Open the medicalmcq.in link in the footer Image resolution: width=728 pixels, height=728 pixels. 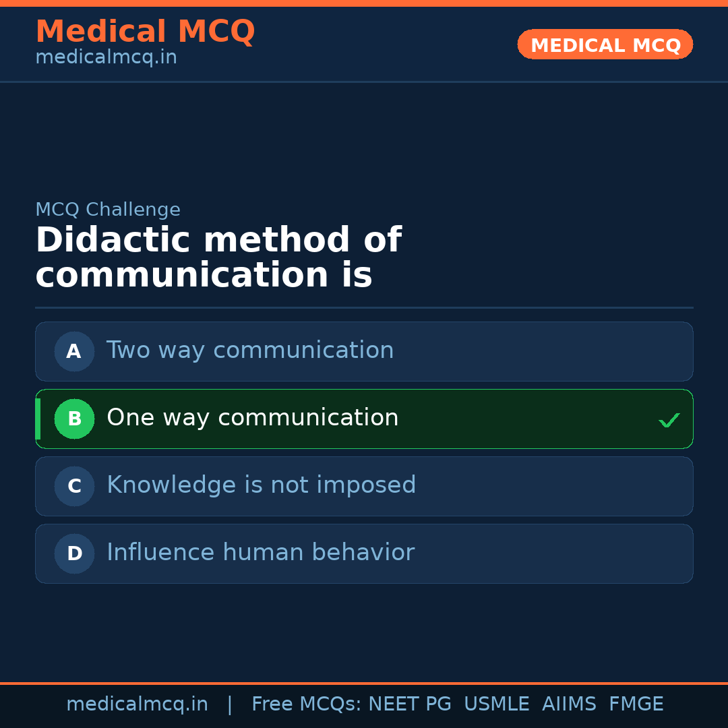point(137,704)
